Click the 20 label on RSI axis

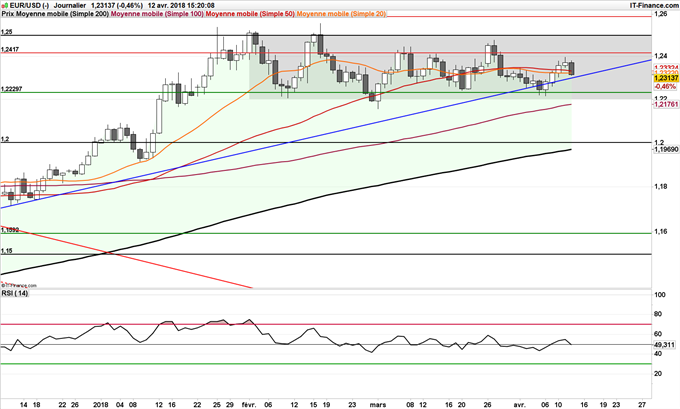658,373
